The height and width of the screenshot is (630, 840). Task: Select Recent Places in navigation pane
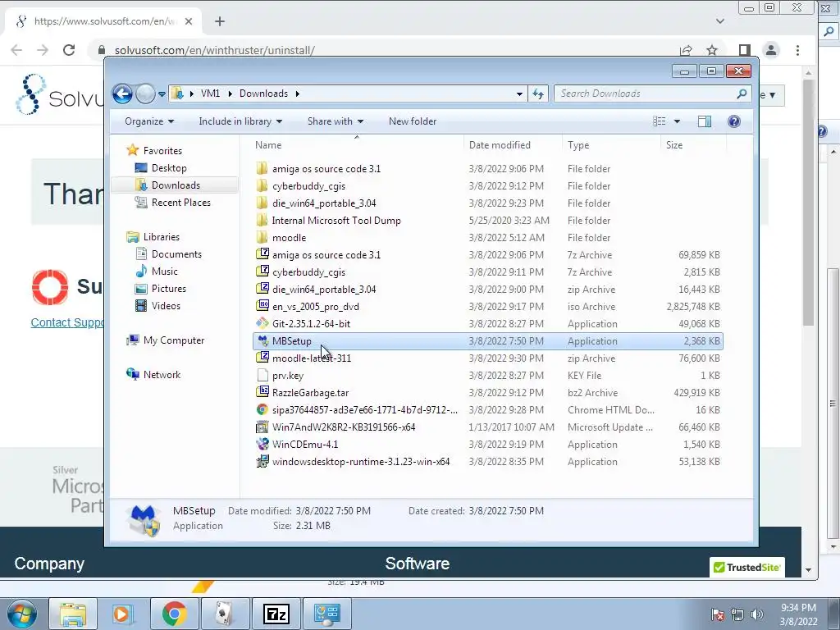click(x=180, y=203)
